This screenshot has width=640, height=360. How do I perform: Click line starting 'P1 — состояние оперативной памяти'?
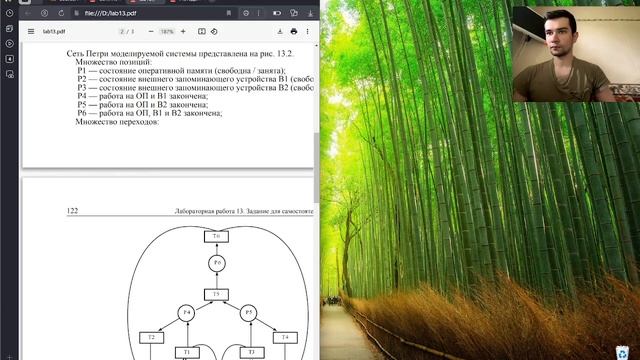coord(182,71)
